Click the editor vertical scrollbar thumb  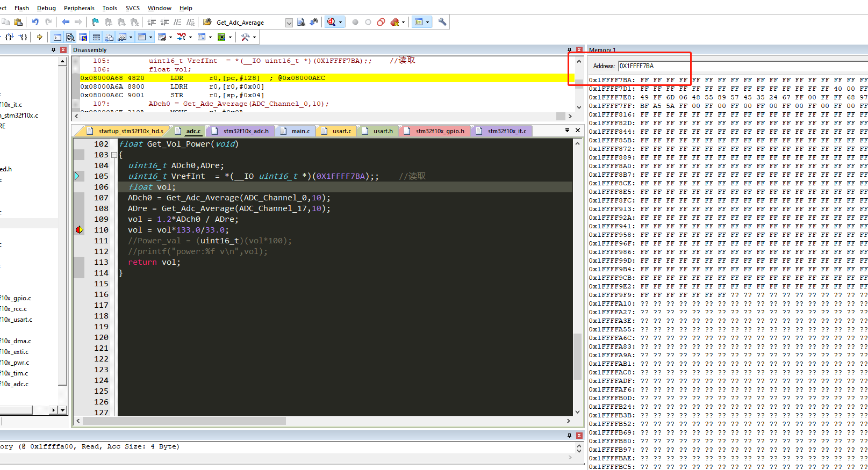(x=577, y=357)
